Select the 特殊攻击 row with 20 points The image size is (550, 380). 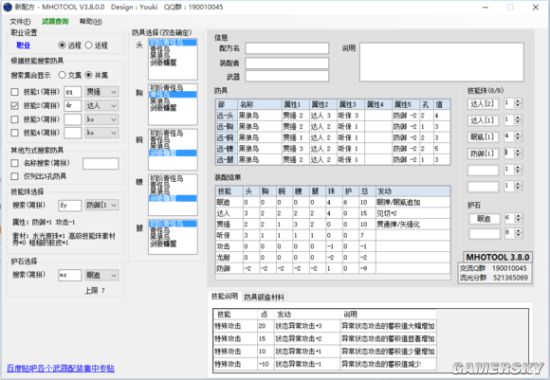(x=325, y=326)
